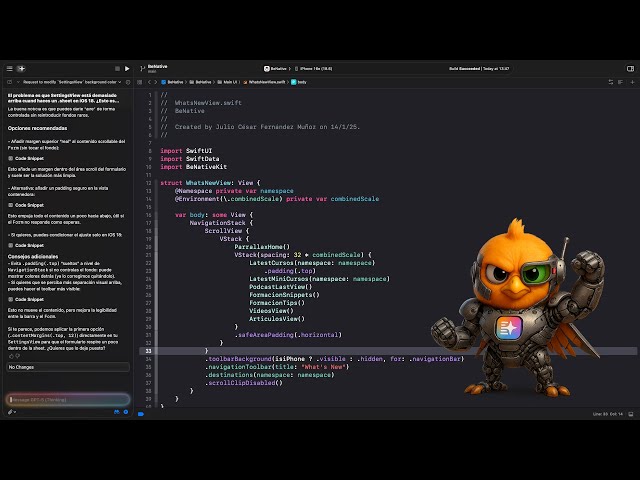Click the .toolbarBackground modifier line
Viewport: 640px width, 480px height.
(334, 359)
